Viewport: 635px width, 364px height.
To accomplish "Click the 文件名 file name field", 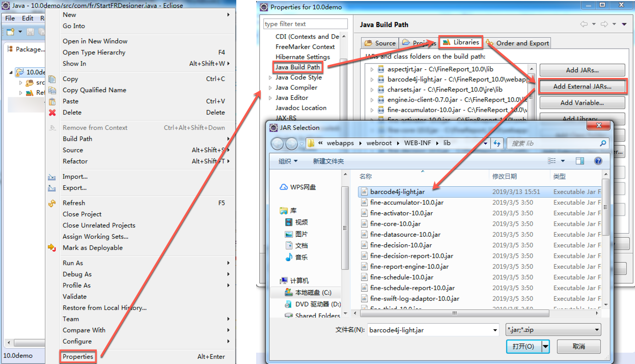I will coord(433,330).
